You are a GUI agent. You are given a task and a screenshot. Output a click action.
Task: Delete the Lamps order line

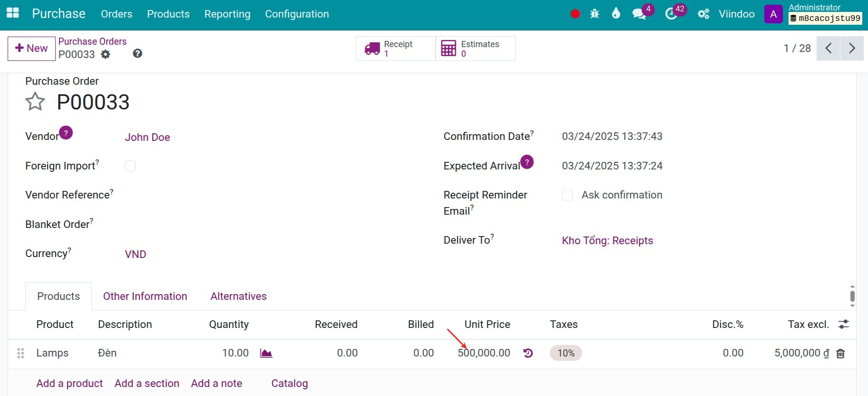coord(840,354)
